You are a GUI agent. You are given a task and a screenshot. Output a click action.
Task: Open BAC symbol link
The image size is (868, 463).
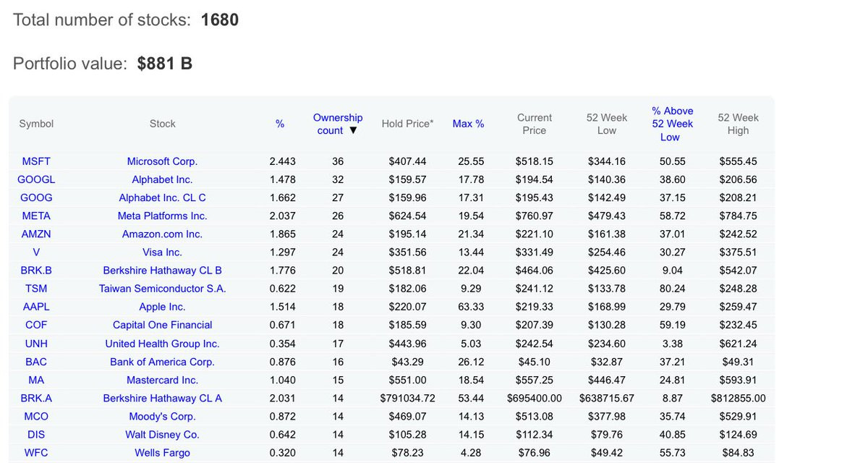(36, 362)
